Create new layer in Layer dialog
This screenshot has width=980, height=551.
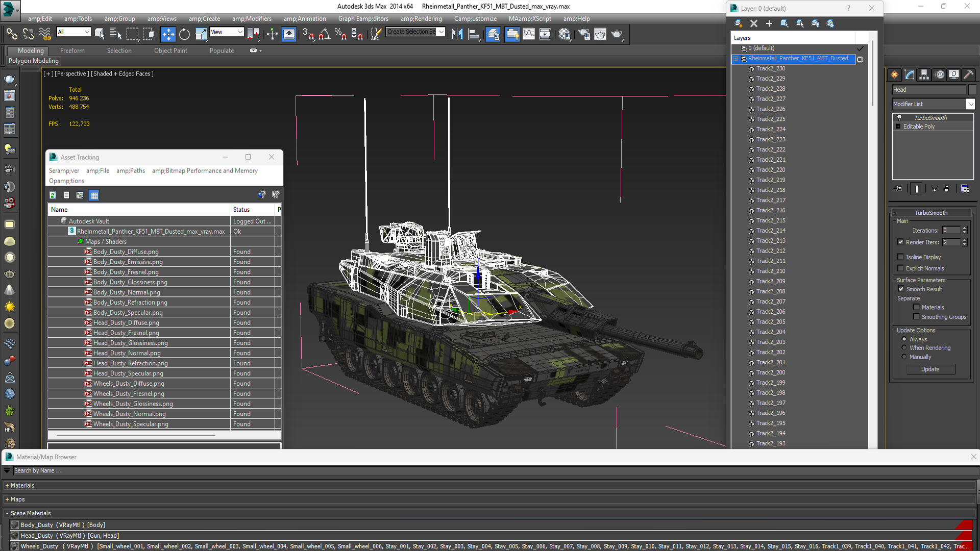[739, 23]
